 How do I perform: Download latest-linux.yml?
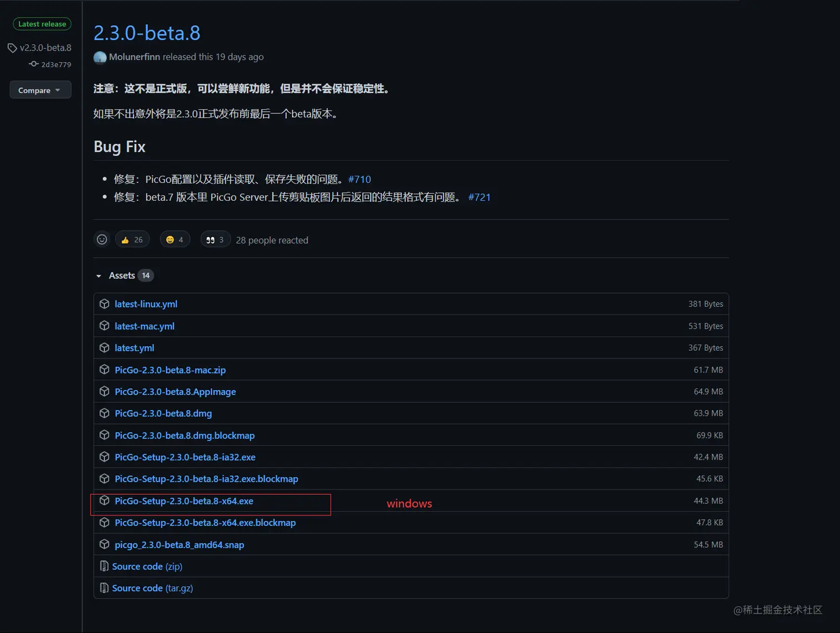point(146,304)
